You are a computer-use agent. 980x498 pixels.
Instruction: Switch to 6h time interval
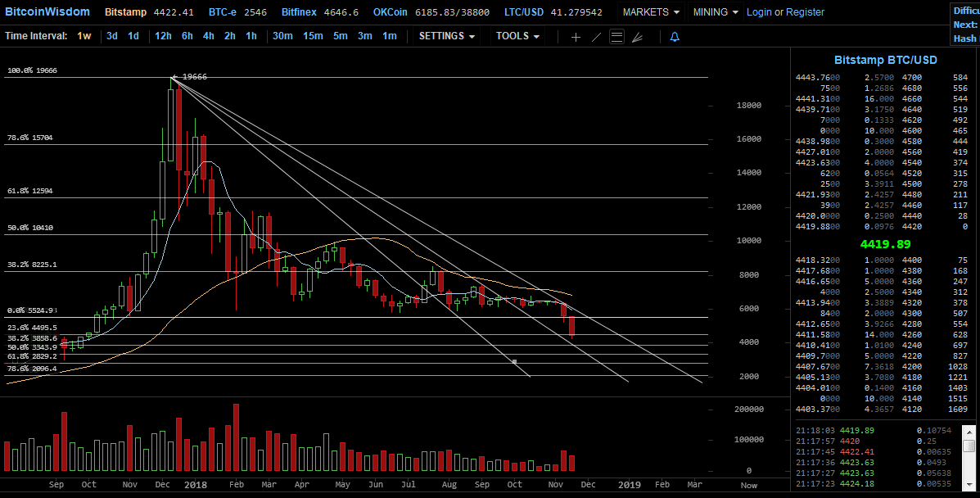pos(187,36)
